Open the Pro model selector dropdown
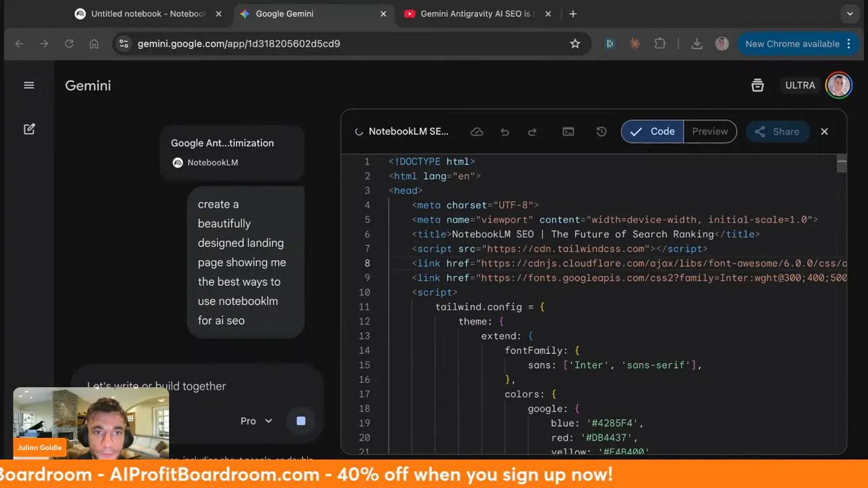This screenshot has height=488, width=868. pos(256,420)
